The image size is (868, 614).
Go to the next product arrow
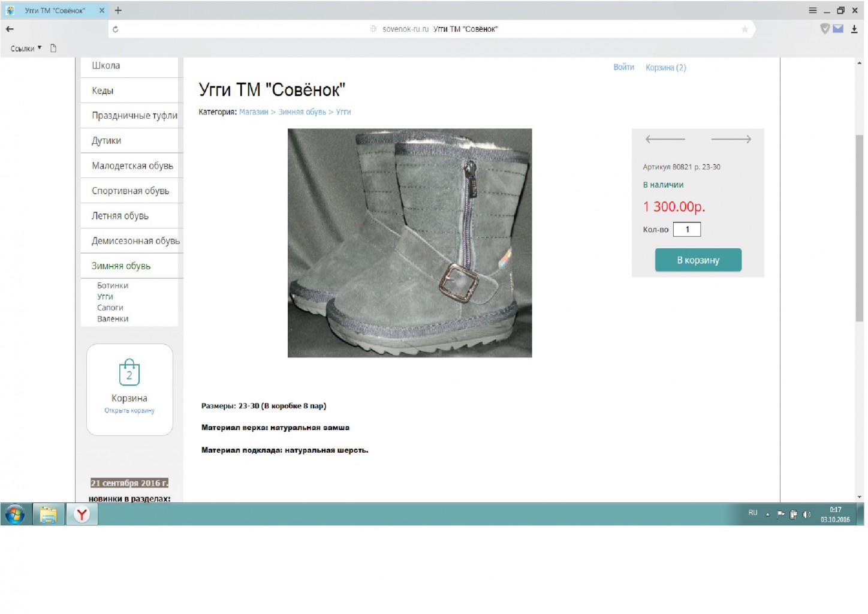731,139
